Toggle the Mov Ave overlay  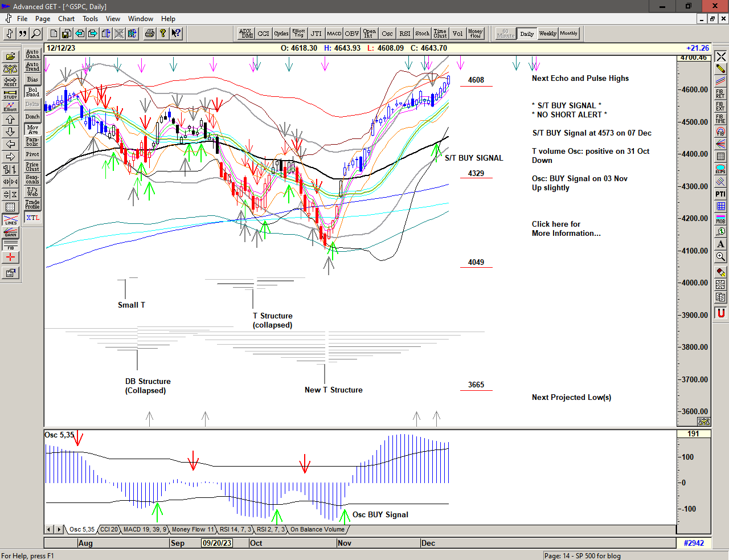pos(32,129)
